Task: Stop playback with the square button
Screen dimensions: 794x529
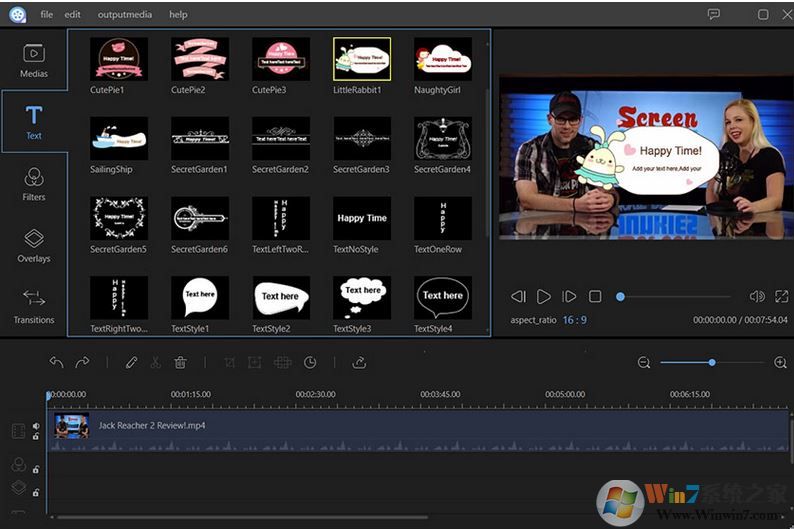Action: [x=595, y=296]
